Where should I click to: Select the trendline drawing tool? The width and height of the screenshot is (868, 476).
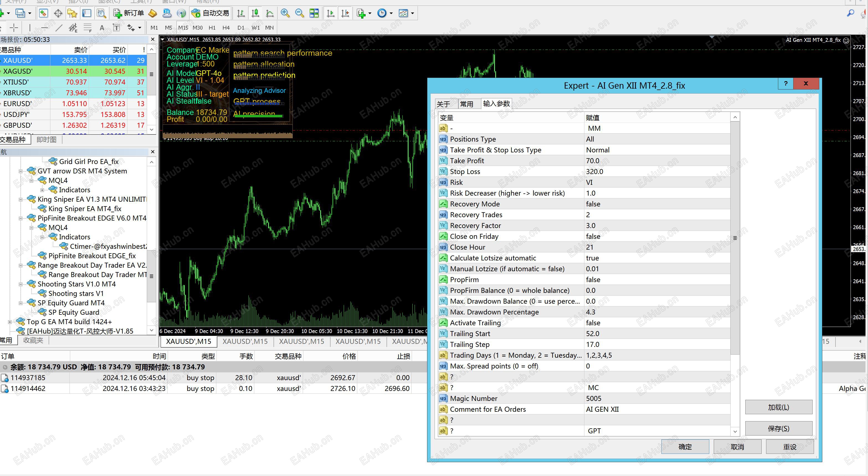[x=59, y=27]
